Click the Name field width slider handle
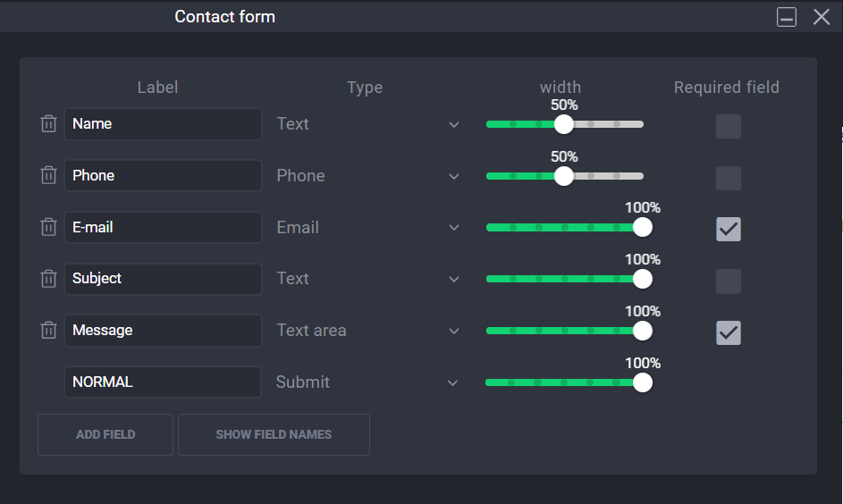 point(564,124)
